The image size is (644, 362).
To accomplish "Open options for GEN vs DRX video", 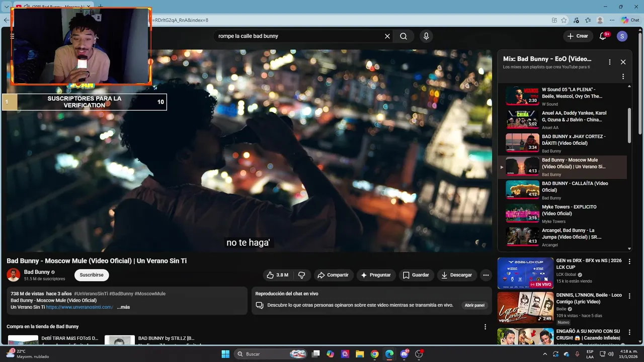I will point(629,261).
